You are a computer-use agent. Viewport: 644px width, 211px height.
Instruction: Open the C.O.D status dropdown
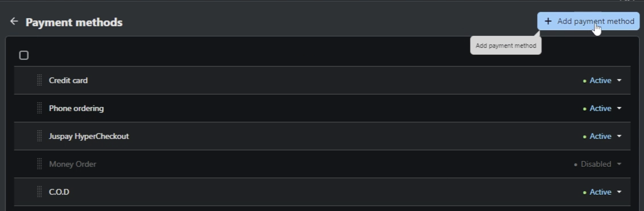click(619, 192)
